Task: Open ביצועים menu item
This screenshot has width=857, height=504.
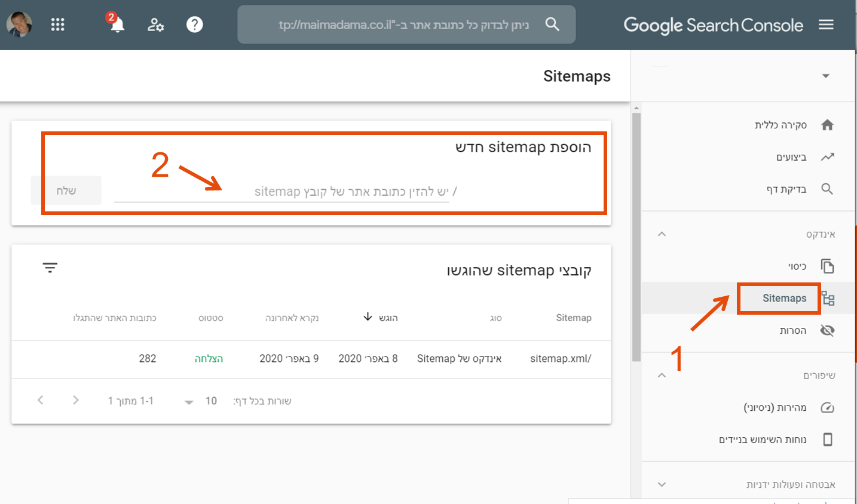Action: coord(791,157)
